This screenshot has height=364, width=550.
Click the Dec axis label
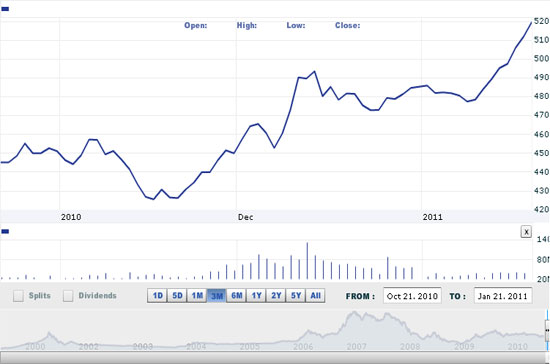[246, 217]
